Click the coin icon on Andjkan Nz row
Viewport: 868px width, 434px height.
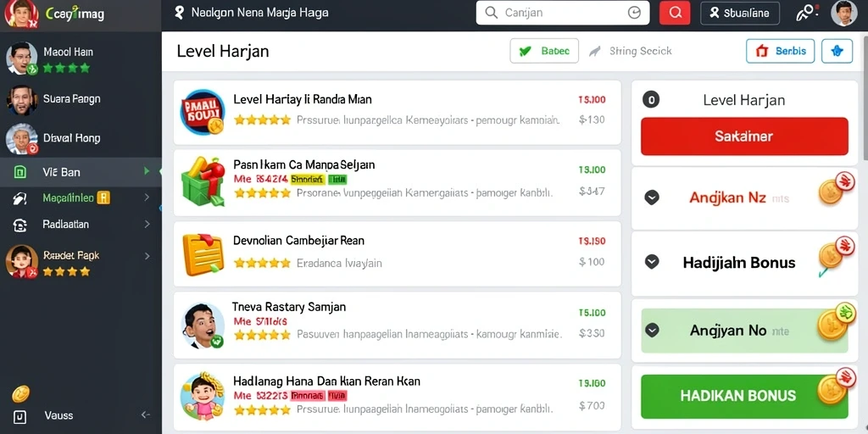click(x=836, y=189)
